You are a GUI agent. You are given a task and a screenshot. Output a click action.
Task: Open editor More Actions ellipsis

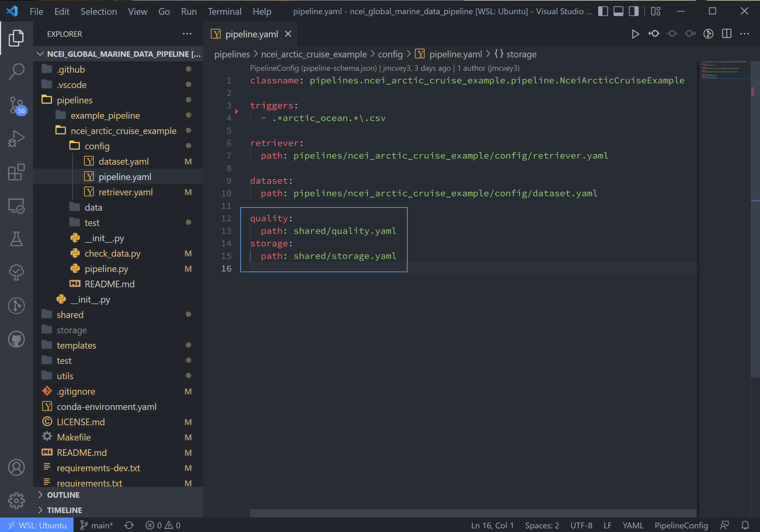744,34
